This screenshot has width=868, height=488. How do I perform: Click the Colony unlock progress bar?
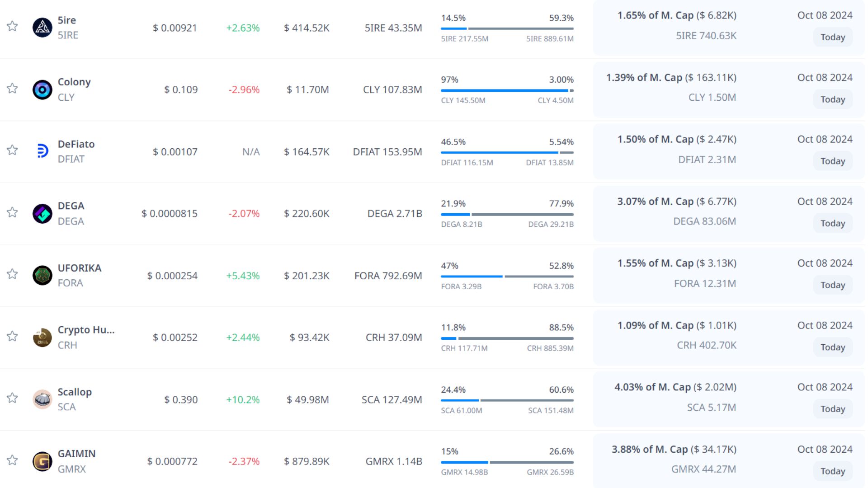pos(507,90)
